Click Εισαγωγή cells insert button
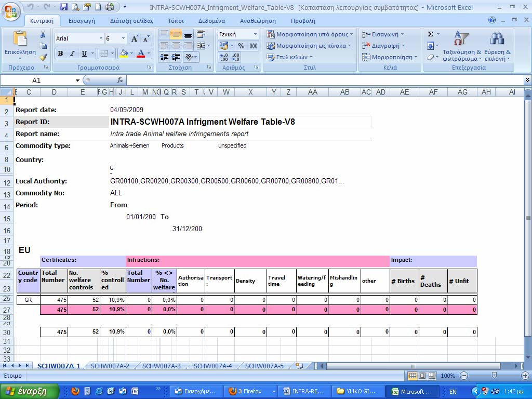532x399 pixels. coord(383,34)
